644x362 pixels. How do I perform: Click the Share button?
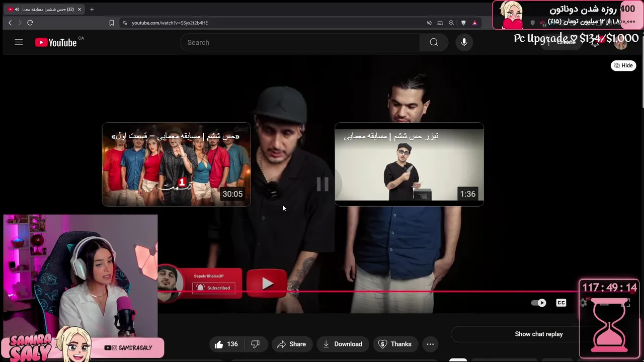click(291, 344)
